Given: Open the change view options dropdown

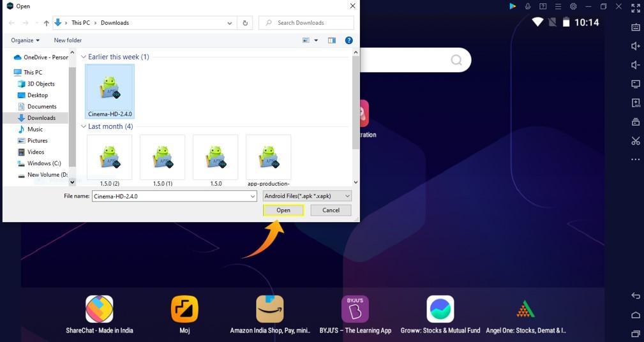Looking at the screenshot, I should 316,40.
